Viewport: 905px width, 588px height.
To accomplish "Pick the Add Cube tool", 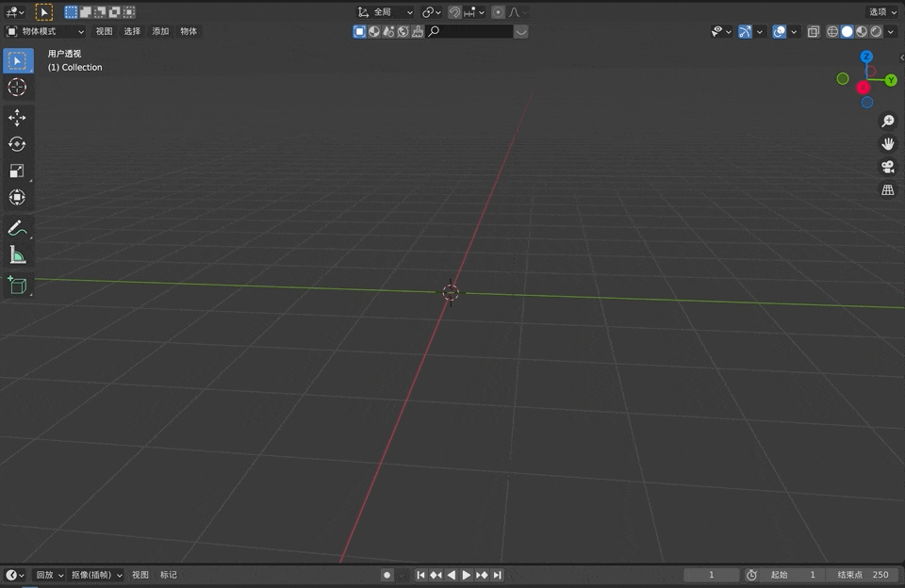I will [x=17, y=286].
